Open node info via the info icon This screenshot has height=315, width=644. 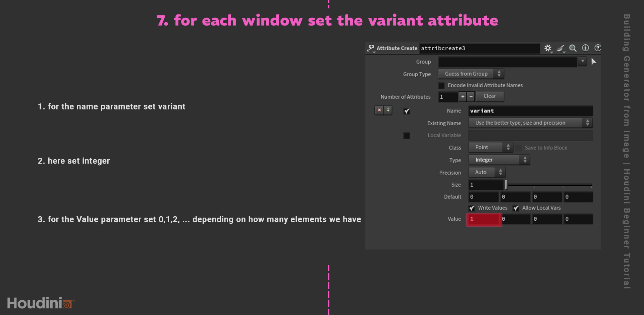[x=585, y=48]
